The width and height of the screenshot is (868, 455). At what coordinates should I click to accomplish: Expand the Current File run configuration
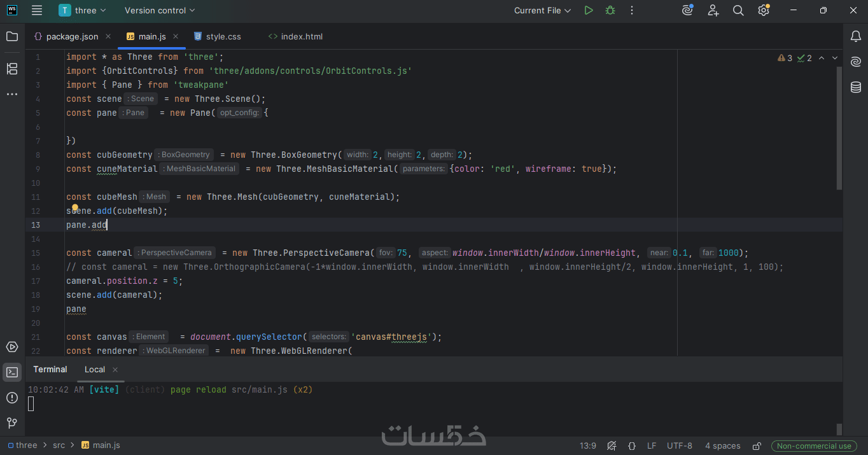point(543,10)
